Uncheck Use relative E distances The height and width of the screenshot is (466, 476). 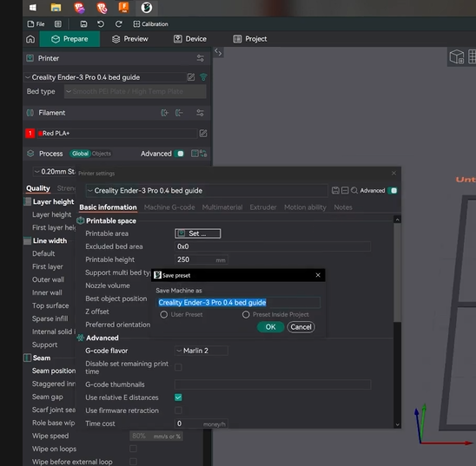(x=178, y=397)
